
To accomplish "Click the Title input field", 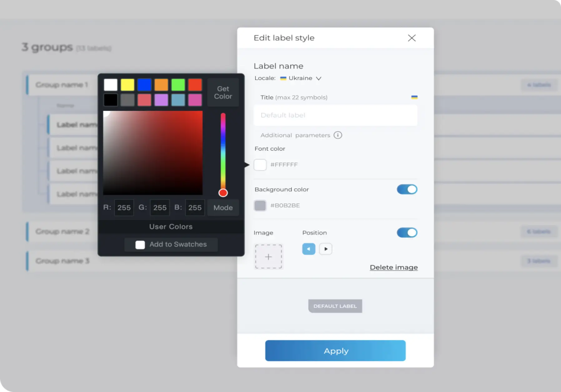I will click(x=335, y=115).
